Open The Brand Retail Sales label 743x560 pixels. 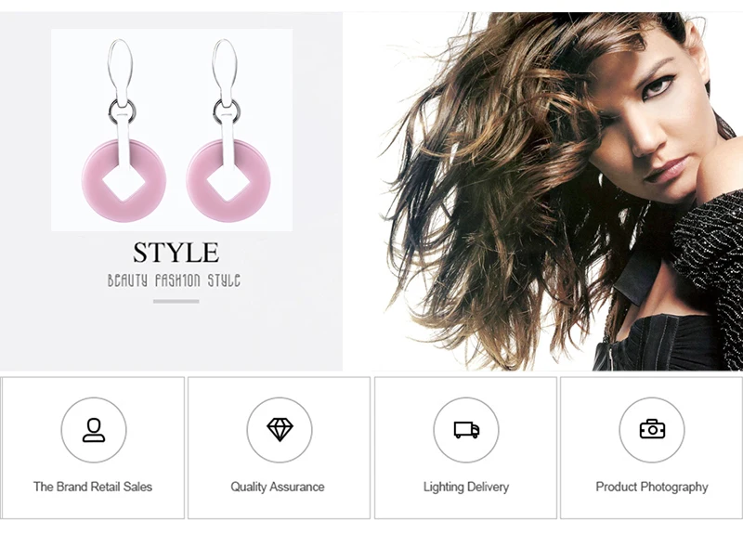[x=93, y=487]
